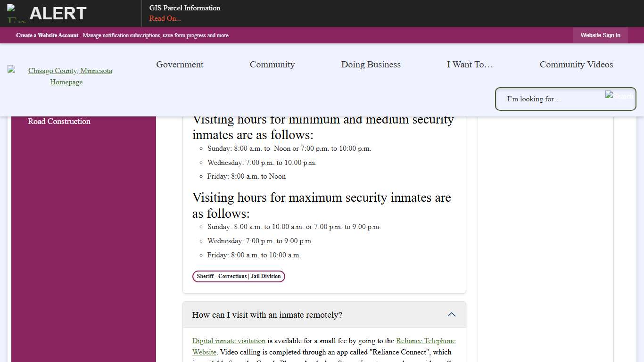
Task: Click the GIS Parcel Information alert heading
Action: pos(184,8)
